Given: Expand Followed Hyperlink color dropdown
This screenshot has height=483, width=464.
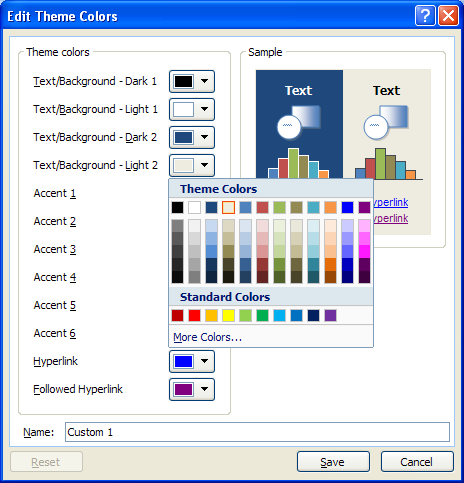Looking at the screenshot, I should [x=192, y=389].
